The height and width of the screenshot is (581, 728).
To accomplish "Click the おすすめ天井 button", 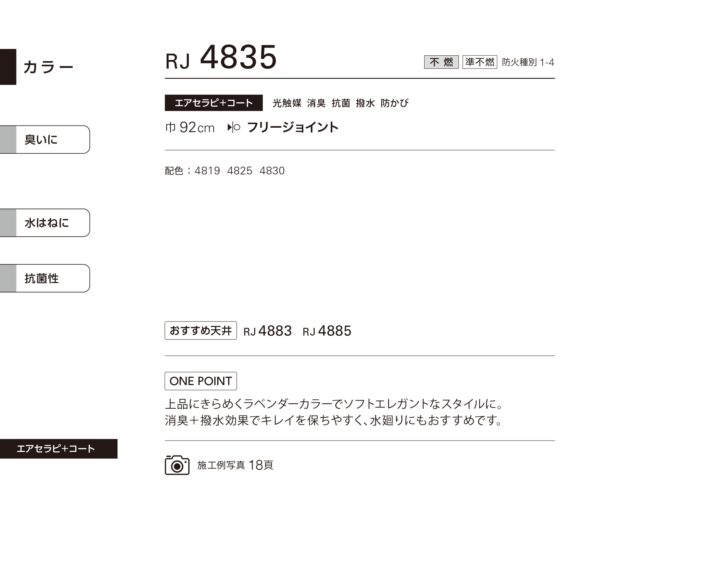I will (x=200, y=330).
